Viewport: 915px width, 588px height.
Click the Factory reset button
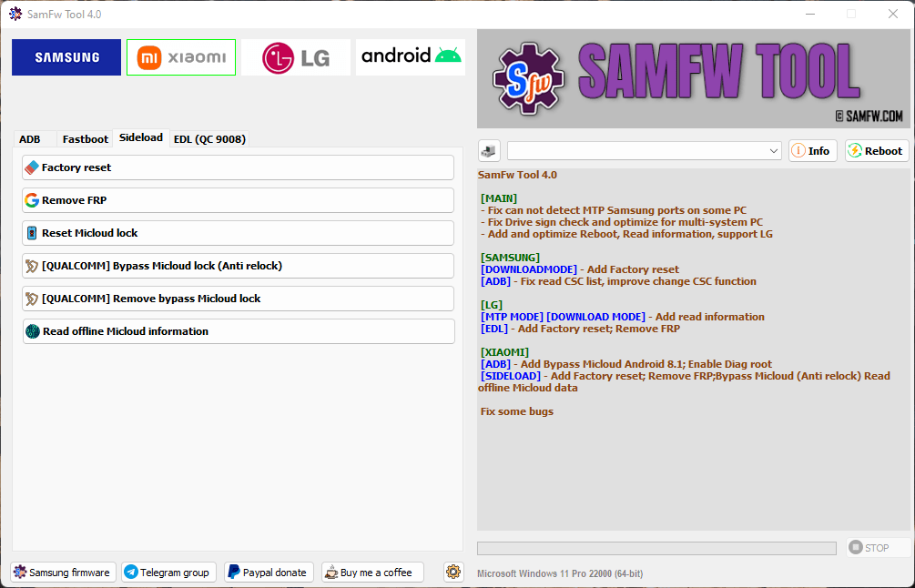point(239,167)
